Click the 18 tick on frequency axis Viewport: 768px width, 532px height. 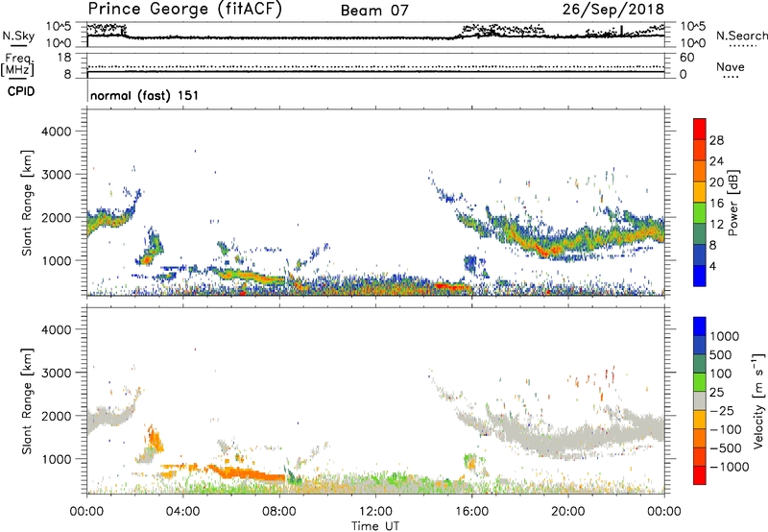pos(63,58)
